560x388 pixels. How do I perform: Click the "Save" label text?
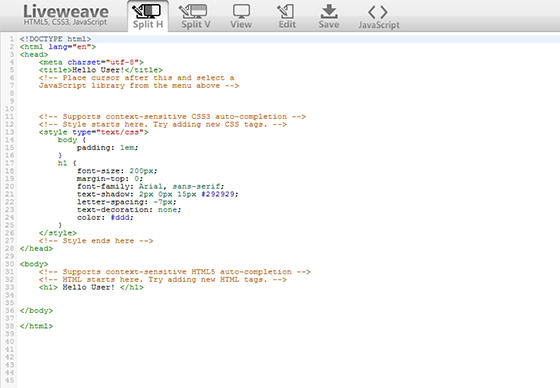(329, 25)
